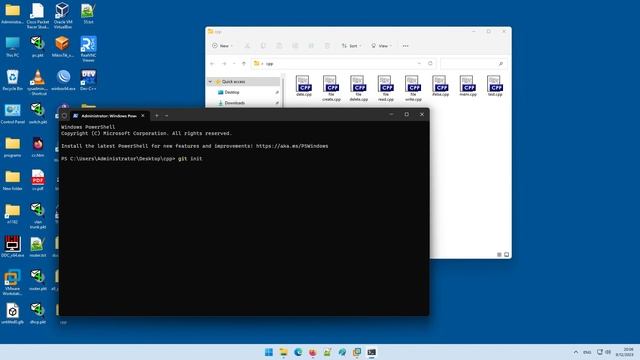
Task: Select the switch.pkt desktop file
Action: tap(38, 113)
